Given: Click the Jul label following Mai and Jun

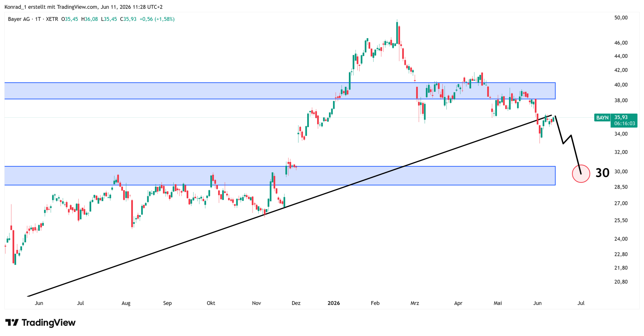Looking at the screenshot, I should (581, 303).
